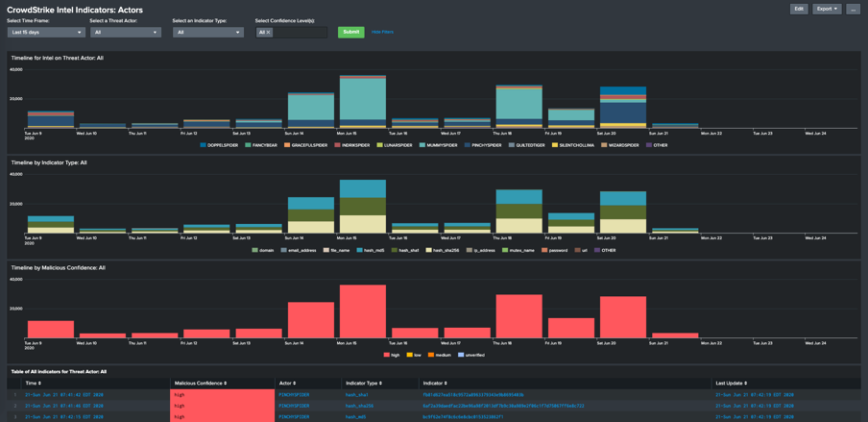Click Tue Jun 9 bar in Malicious Confidence chart
The width and height of the screenshot is (868, 422).
50,329
